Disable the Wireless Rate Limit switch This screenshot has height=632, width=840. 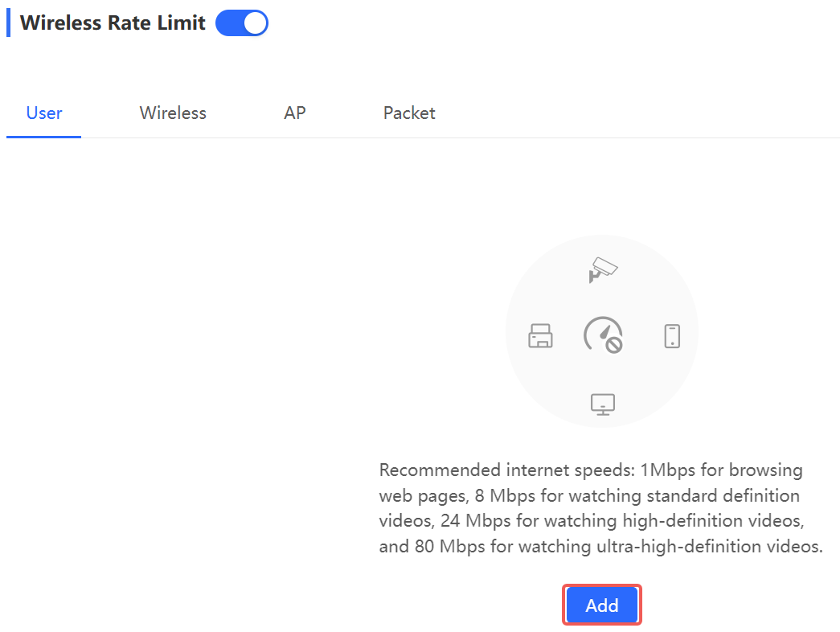pyautogui.click(x=242, y=23)
